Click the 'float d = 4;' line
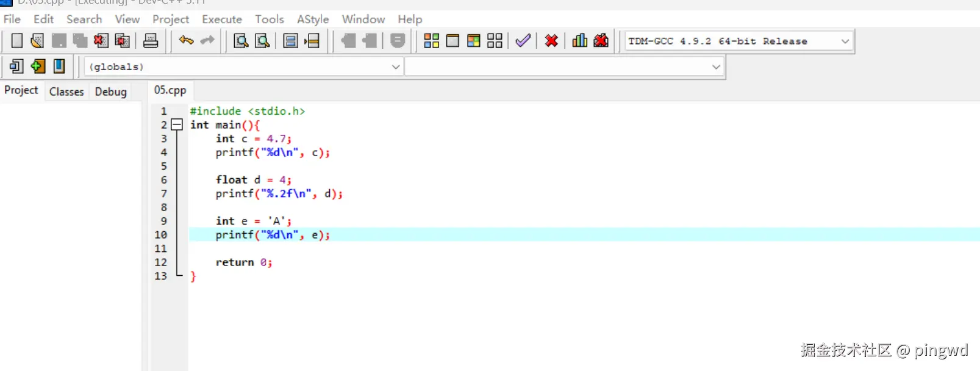980x371 pixels. 254,179
